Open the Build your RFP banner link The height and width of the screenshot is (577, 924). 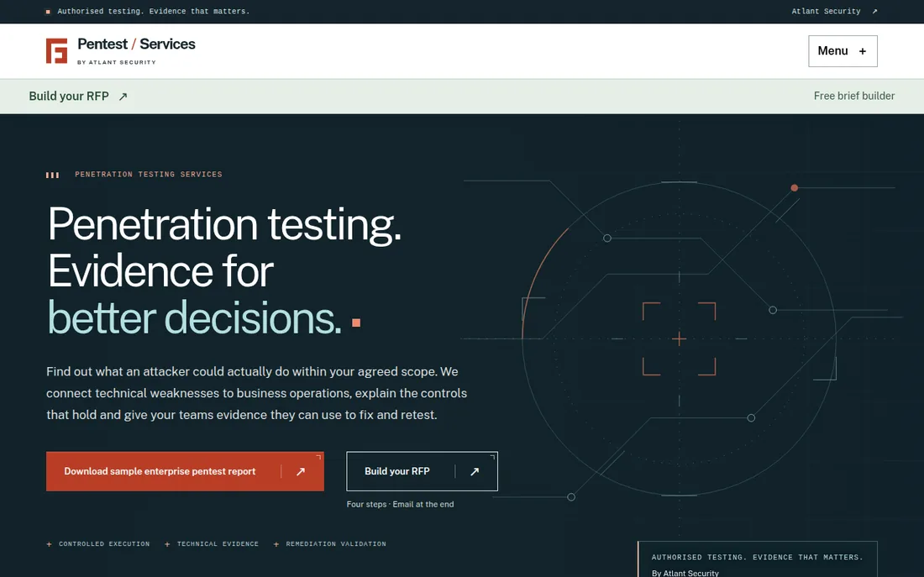coord(78,96)
